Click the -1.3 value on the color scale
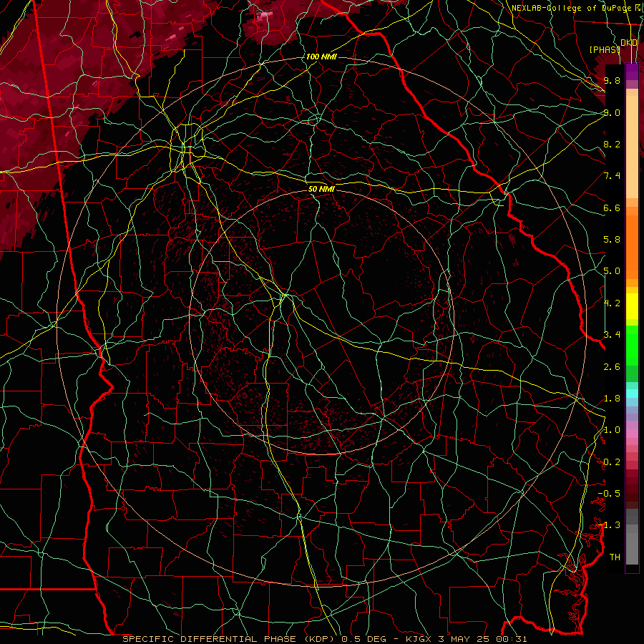Viewport: 644px width, 644px height. [x=609, y=525]
